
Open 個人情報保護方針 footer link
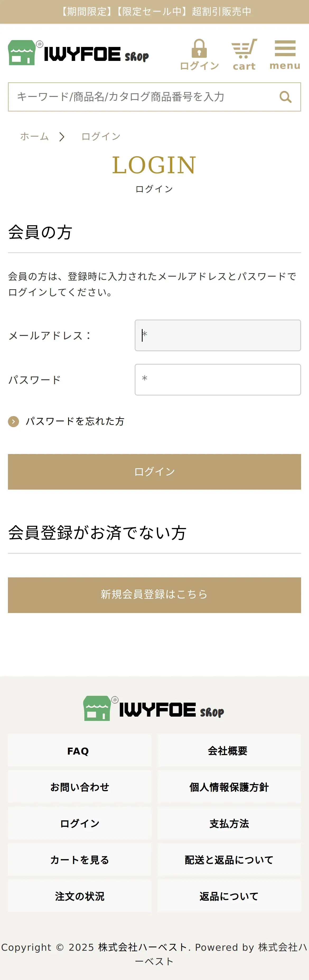(x=229, y=787)
